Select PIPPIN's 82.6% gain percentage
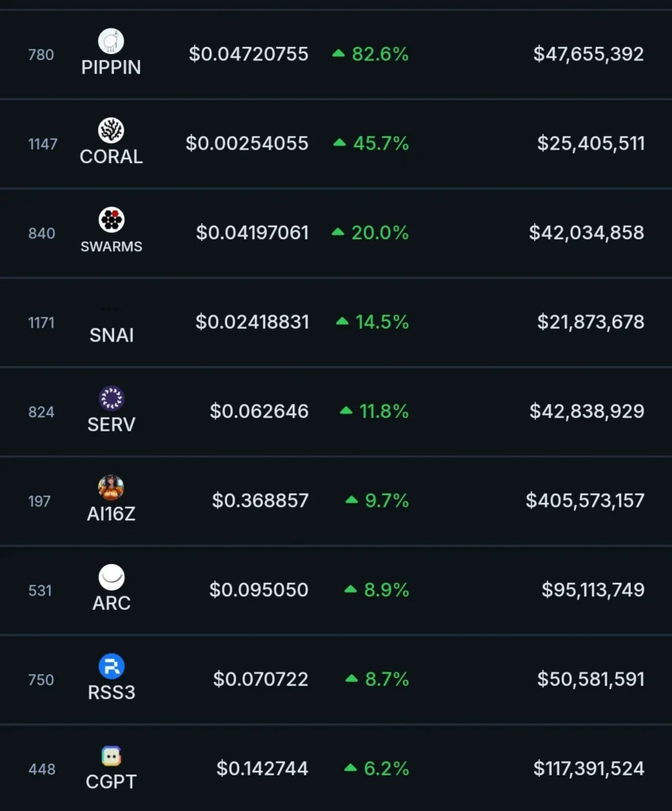The width and height of the screenshot is (672, 811). (x=380, y=55)
